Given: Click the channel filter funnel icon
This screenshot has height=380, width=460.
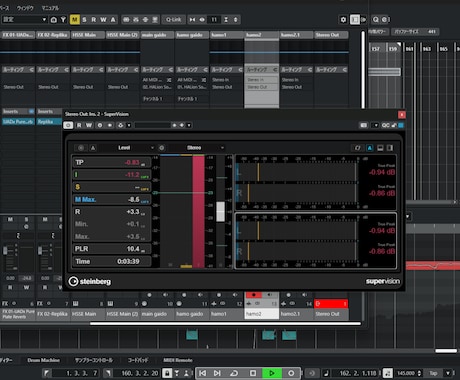Looking at the screenshot, I should click(x=63, y=20).
